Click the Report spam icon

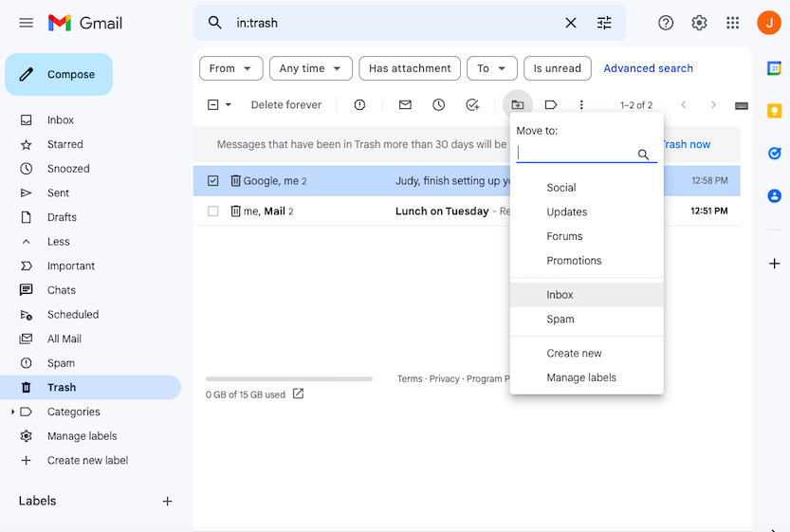(359, 104)
